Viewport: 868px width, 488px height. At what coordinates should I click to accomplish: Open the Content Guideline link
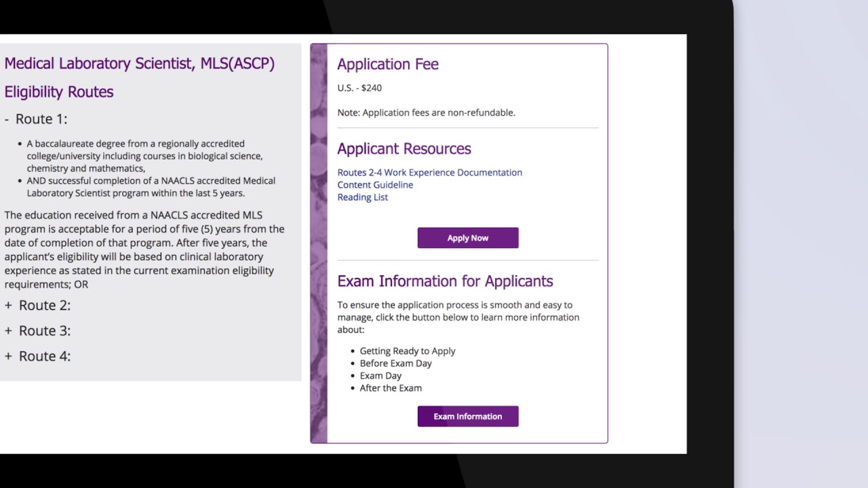pos(375,185)
